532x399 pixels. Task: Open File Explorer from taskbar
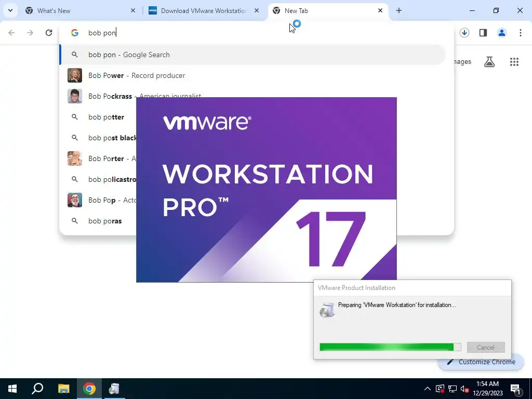(x=63, y=389)
